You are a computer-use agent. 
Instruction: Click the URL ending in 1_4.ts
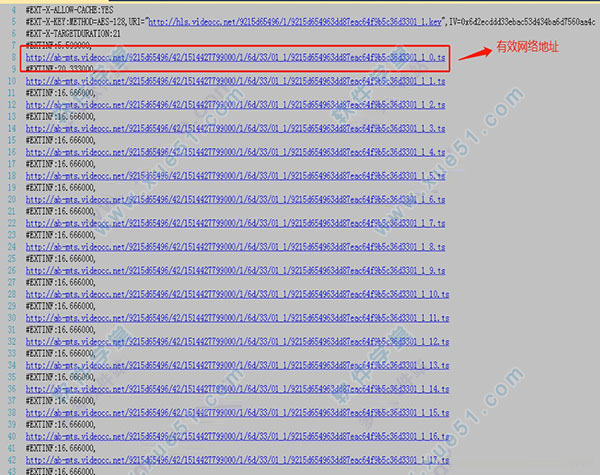[x=236, y=152]
